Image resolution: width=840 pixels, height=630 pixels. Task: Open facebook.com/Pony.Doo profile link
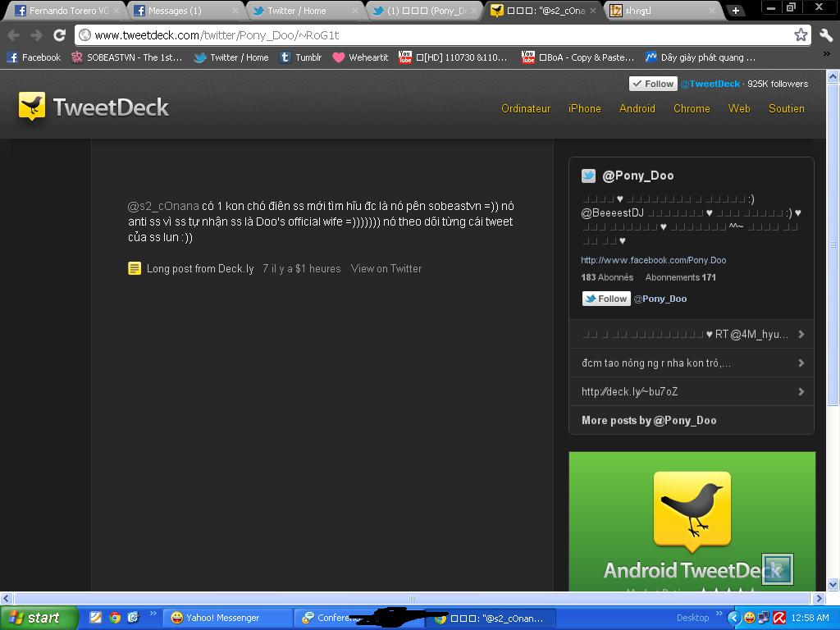pyautogui.click(x=654, y=260)
